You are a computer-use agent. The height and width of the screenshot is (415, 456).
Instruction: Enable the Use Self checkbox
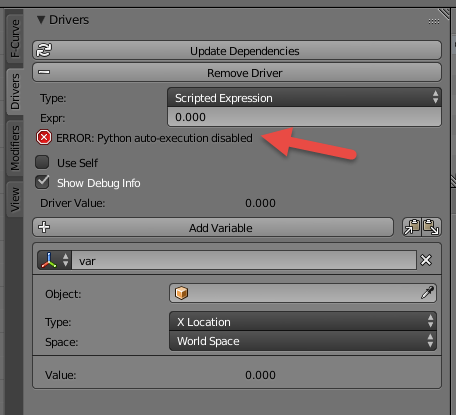point(42,162)
